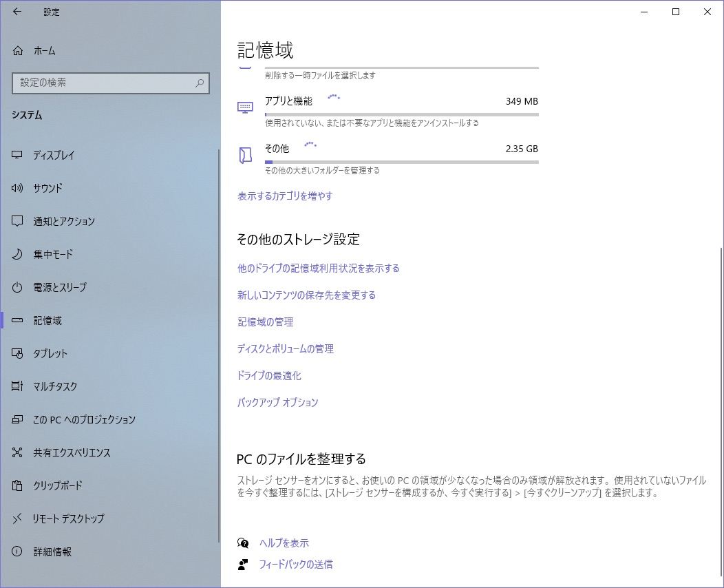The height and width of the screenshot is (588, 724).
Task: Open マルチタスク settings page
Action: [x=109, y=386]
